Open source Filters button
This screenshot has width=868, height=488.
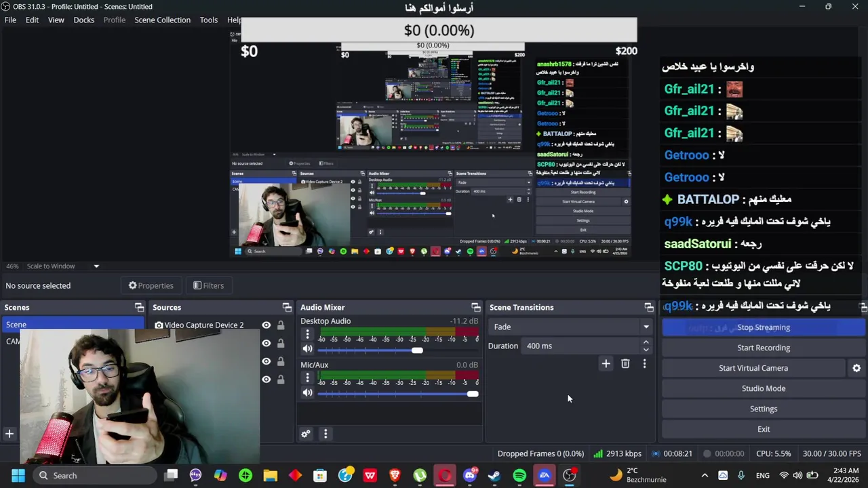tap(208, 285)
